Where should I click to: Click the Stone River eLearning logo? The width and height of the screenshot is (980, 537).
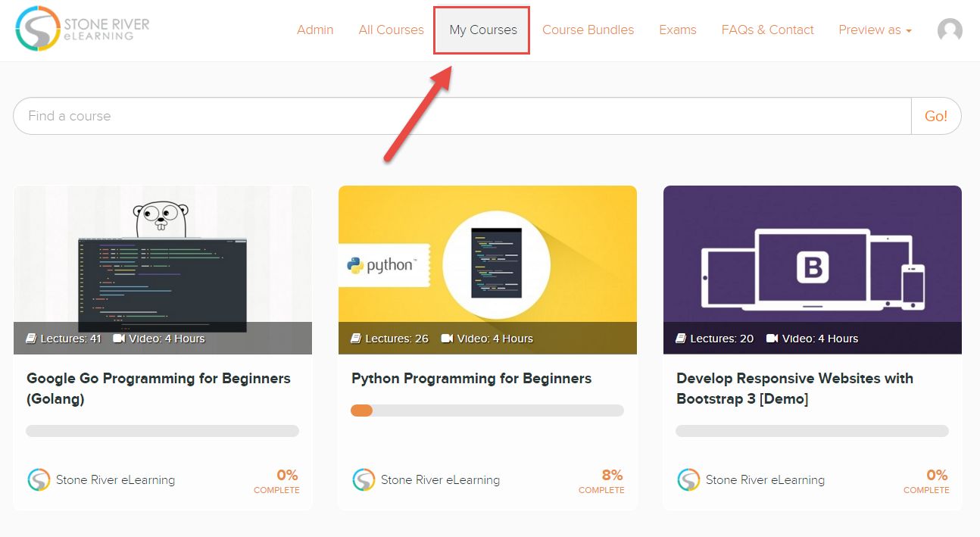[x=82, y=29]
